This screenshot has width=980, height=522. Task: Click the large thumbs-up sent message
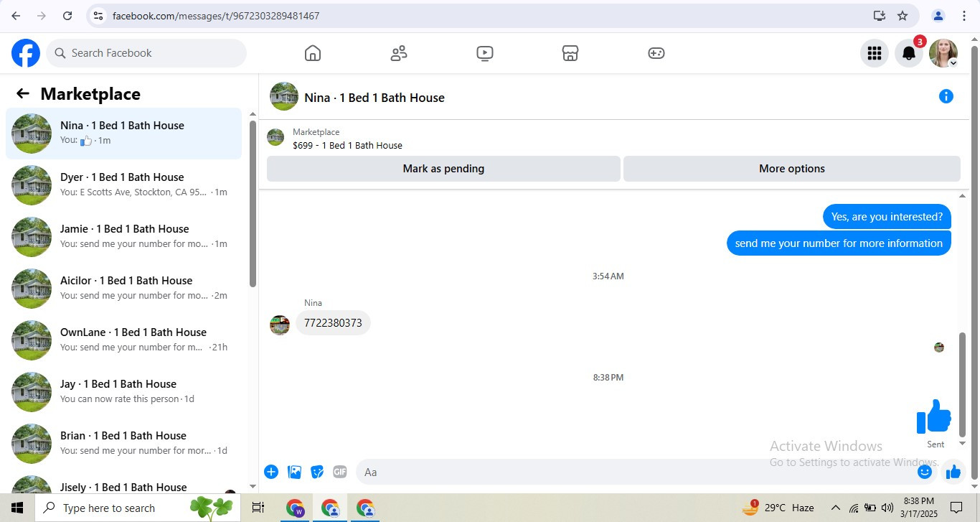coord(934,416)
